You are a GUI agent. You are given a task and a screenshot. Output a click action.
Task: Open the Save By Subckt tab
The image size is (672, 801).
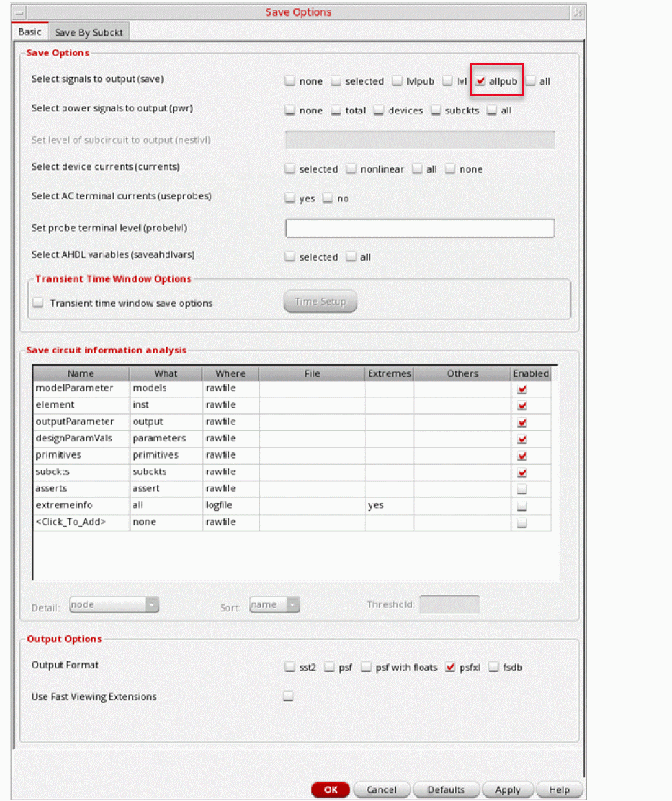pyautogui.click(x=89, y=32)
